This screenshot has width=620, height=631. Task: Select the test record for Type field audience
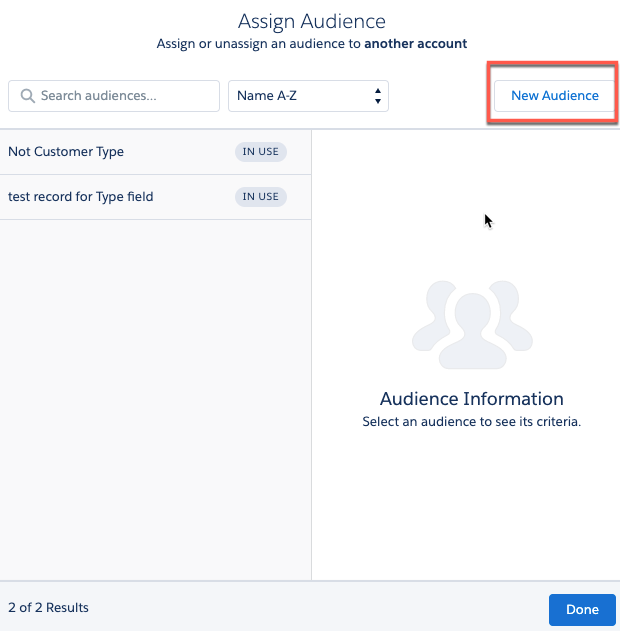81,197
